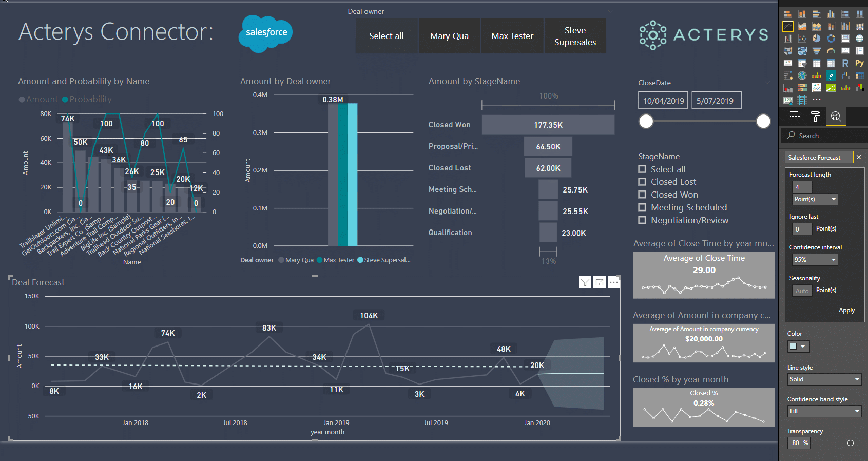Choose the matrix visual
This screenshot has width=868, height=461.
pos(831,63)
